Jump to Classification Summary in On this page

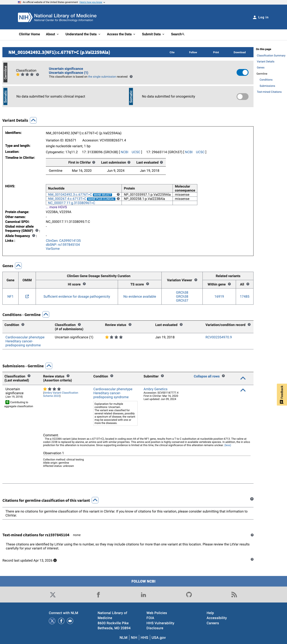coord(271,55)
